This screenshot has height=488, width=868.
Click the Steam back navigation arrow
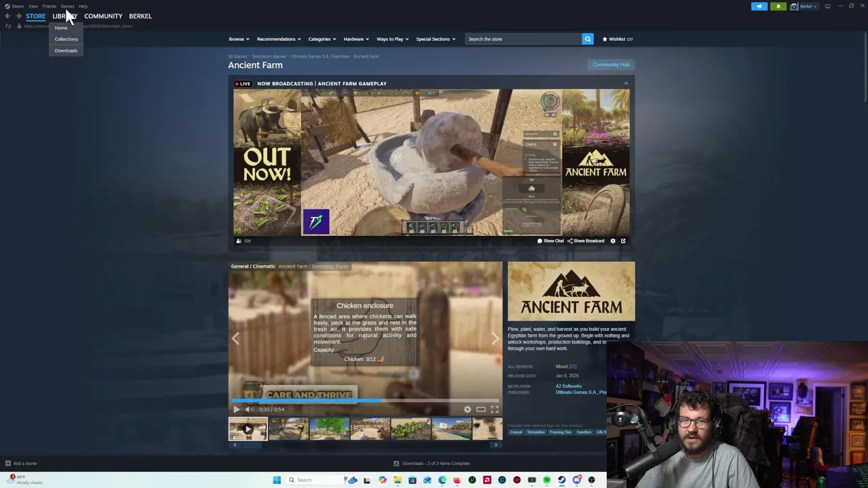pos(7,16)
